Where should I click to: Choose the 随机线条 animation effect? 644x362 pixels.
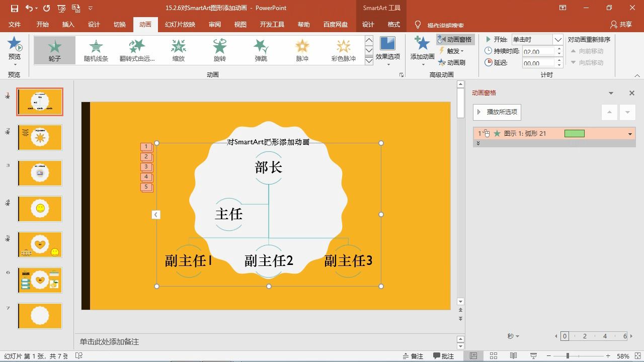(96, 50)
